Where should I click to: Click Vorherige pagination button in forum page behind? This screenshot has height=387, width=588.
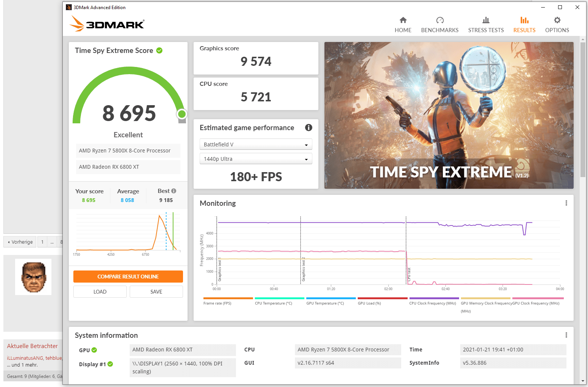click(x=20, y=242)
